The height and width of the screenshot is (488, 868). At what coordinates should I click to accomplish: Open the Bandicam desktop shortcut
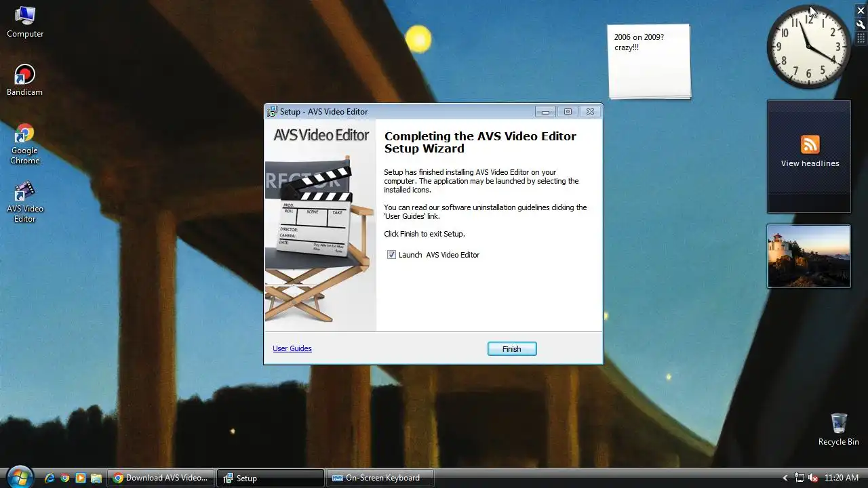[25, 81]
